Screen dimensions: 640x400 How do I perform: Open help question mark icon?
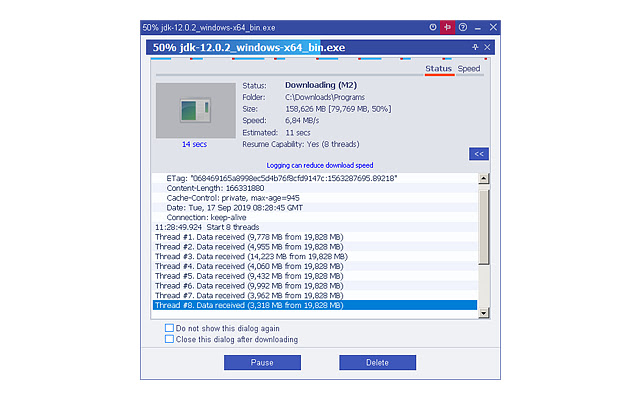point(462,27)
